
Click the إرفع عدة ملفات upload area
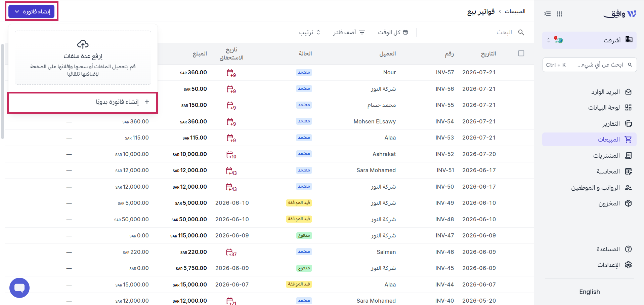tap(83, 58)
